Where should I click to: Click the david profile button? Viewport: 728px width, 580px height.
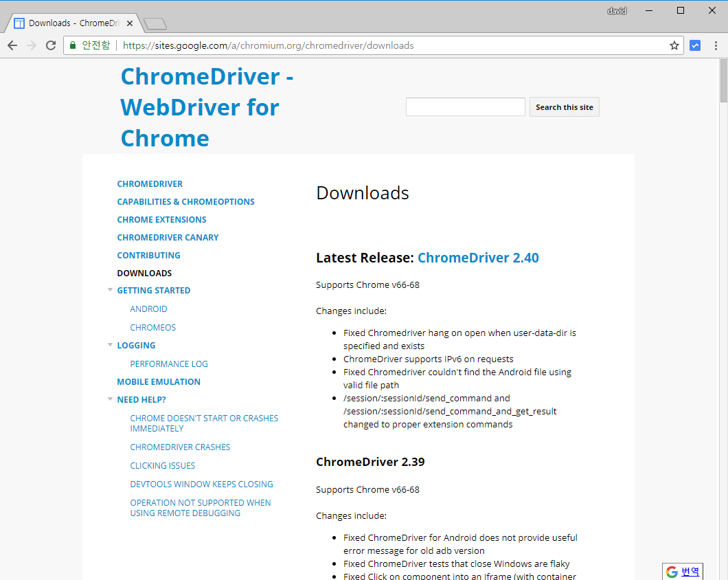pyautogui.click(x=617, y=11)
